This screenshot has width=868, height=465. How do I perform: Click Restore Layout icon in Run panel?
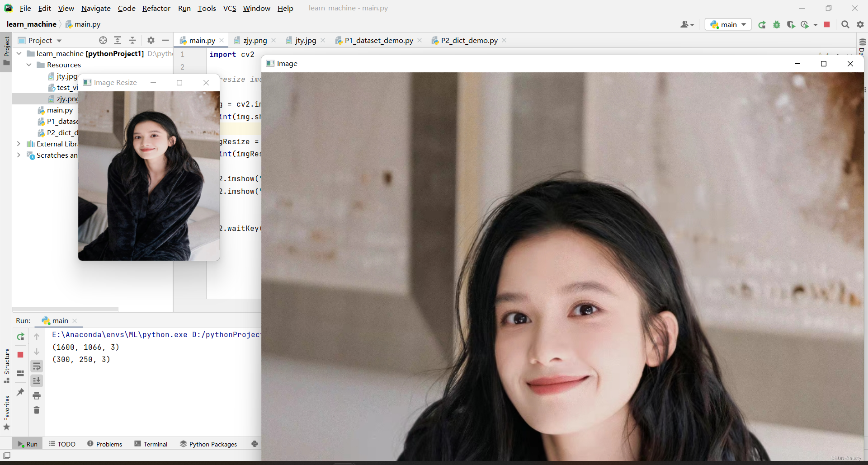[20, 373]
